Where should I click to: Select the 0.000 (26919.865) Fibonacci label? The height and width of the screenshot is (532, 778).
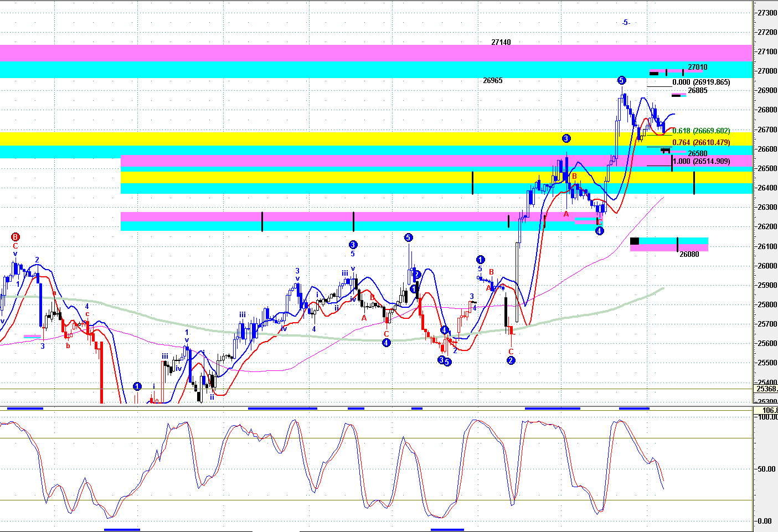pos(701,82)
